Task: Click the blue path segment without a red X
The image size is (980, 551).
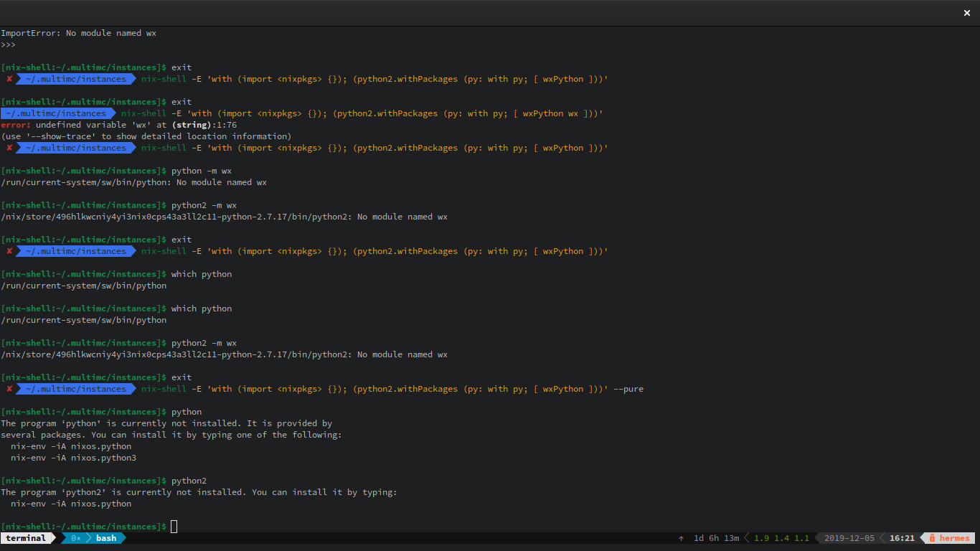Action: 55,113
